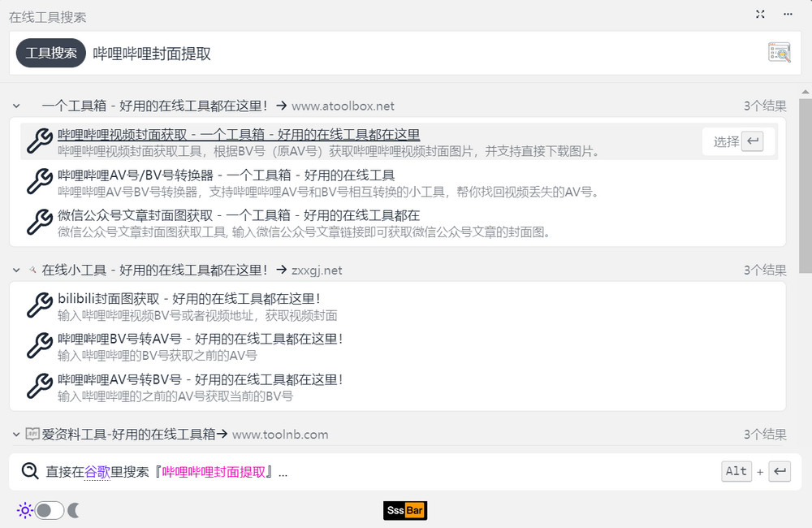This screenshot has height=528, width=812.
Task: Click the magnifier icon in the Google search row
Action: click(x=30, y=470)
